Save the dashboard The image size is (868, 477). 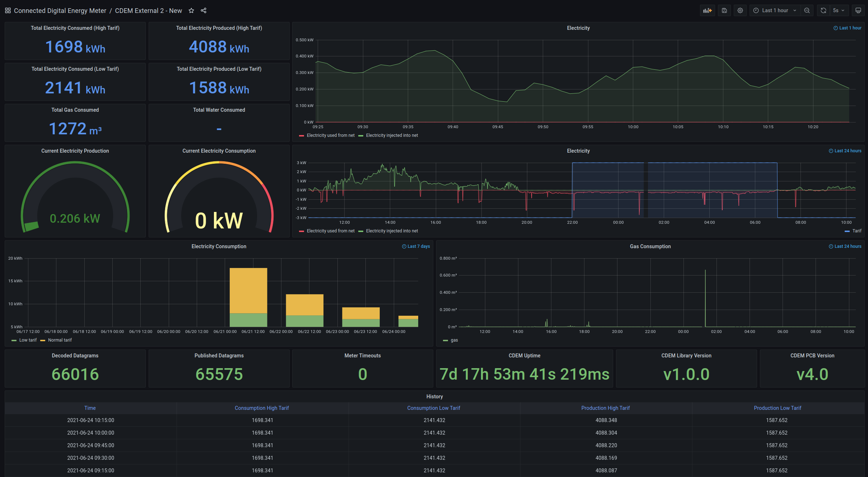(724, 10)
